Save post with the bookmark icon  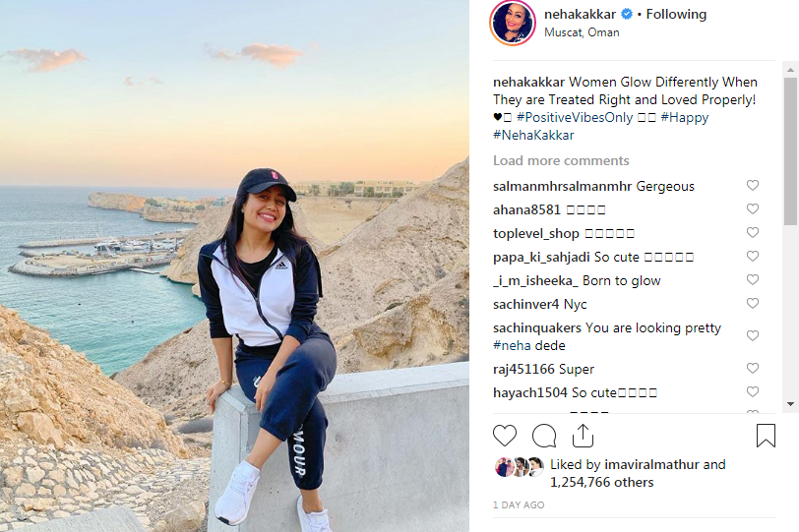point(766,436)
